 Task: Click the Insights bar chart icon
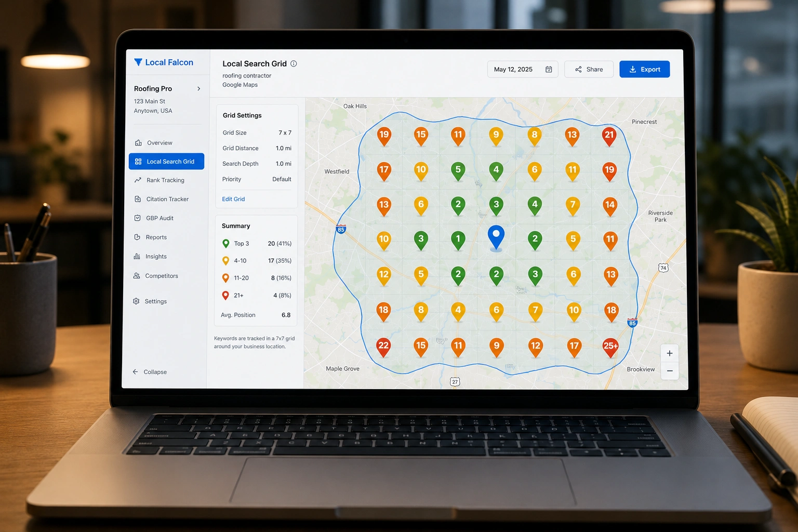(x=137, y=256)
